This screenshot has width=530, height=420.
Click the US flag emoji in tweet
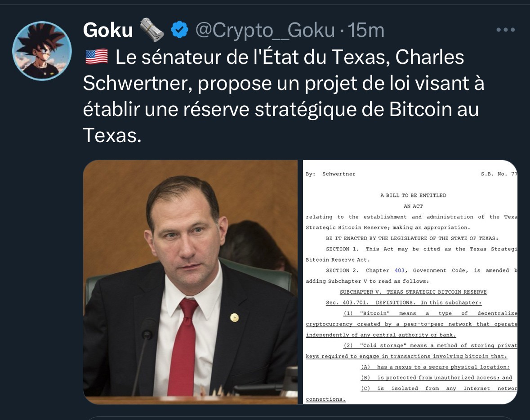pos(97,57)
